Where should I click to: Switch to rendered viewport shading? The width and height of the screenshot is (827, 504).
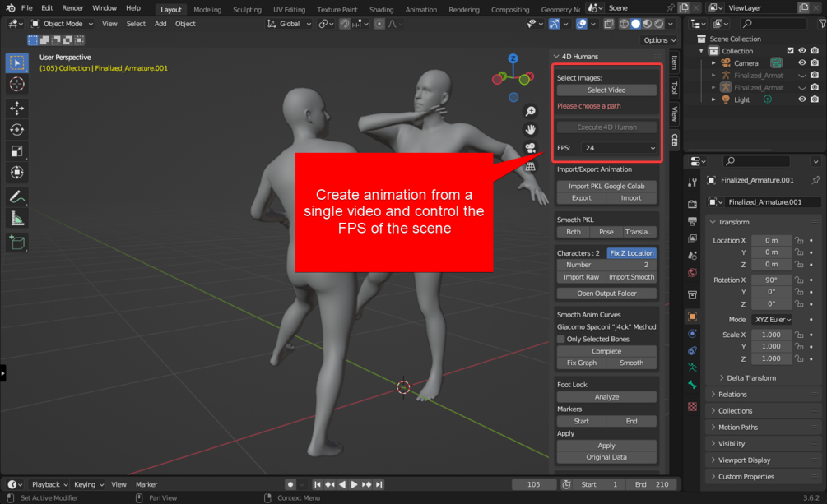pyautogui.click(x=659, y=24)
